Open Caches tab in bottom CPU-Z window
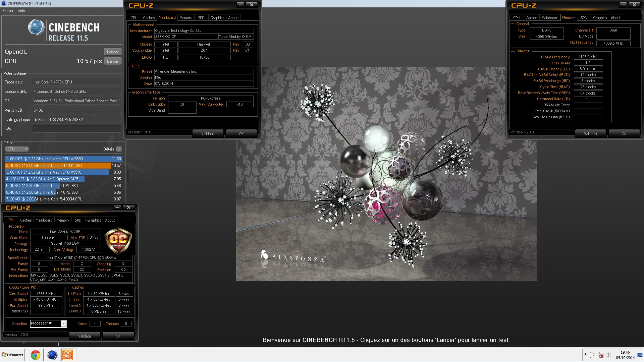This screenshot has height=362, width=644. coord(25,220)
